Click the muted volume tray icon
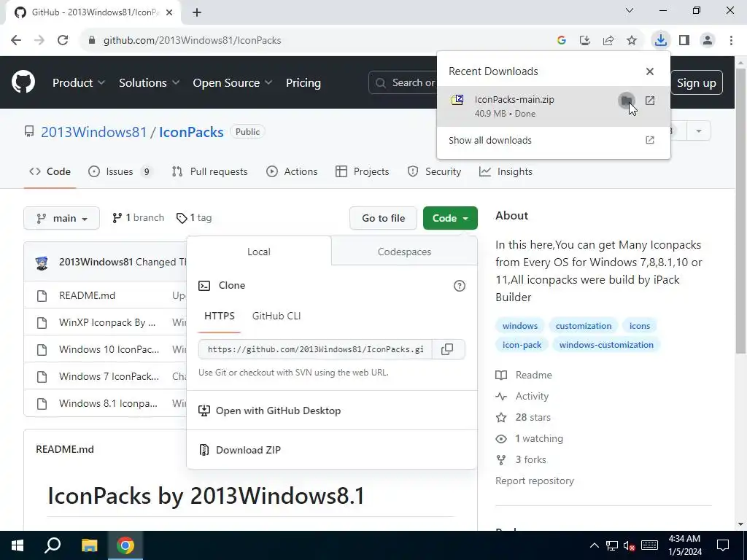Screen dimensions: 747x560 (630, 545)
